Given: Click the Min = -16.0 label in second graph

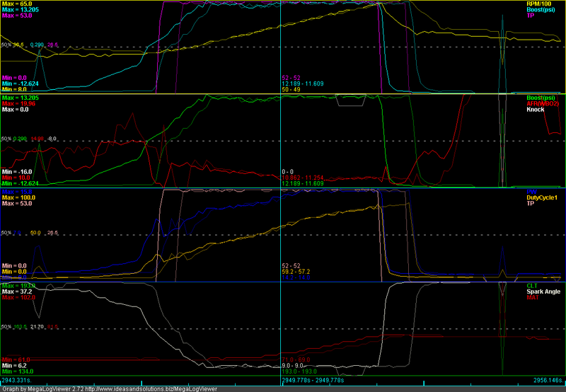Looking at the screenshot, I should (x=18, y=171).
